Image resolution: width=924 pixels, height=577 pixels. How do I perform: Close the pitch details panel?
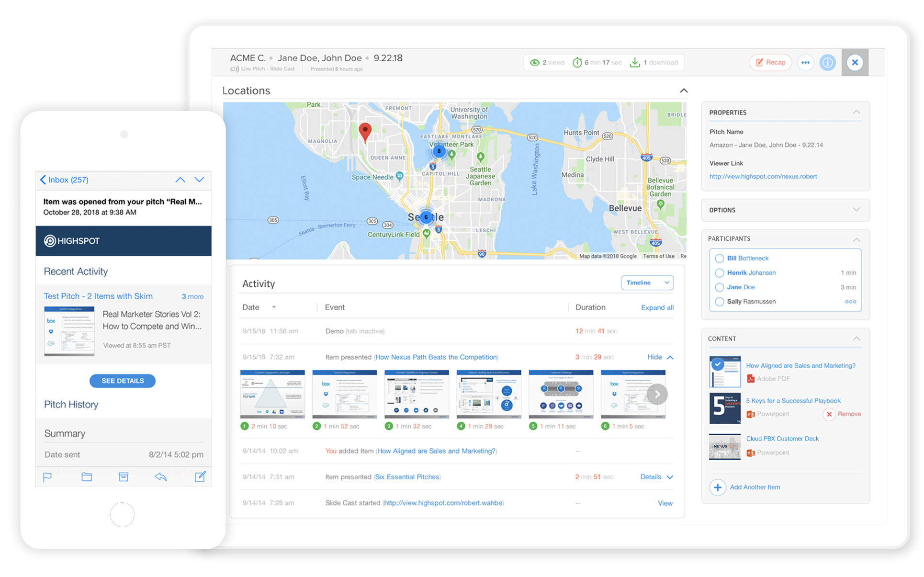[855, 63]
